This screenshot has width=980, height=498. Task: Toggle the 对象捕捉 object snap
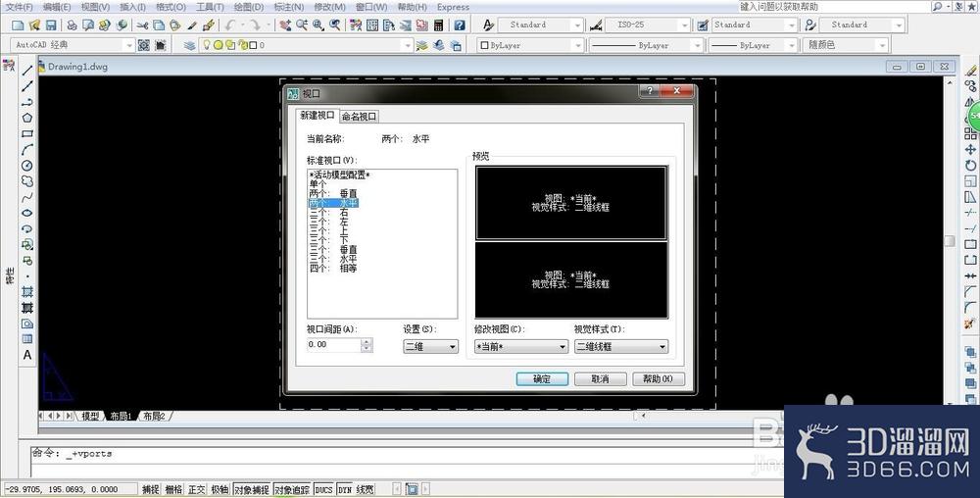[x=252, y=490]
